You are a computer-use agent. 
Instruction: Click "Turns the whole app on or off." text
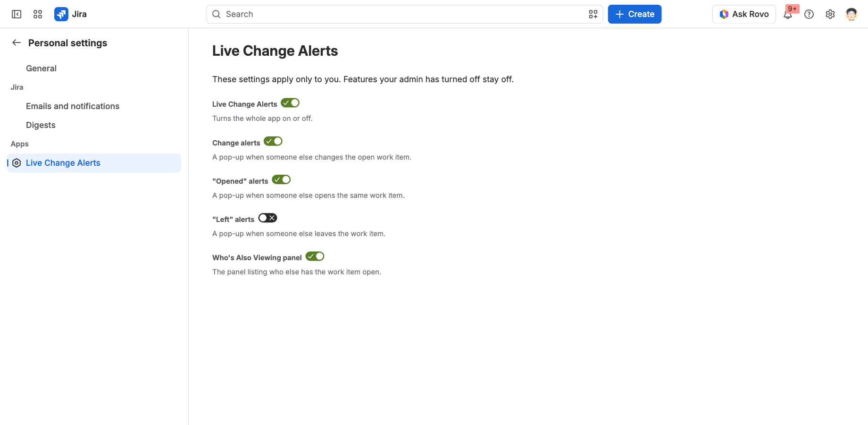tap(262, 119)
